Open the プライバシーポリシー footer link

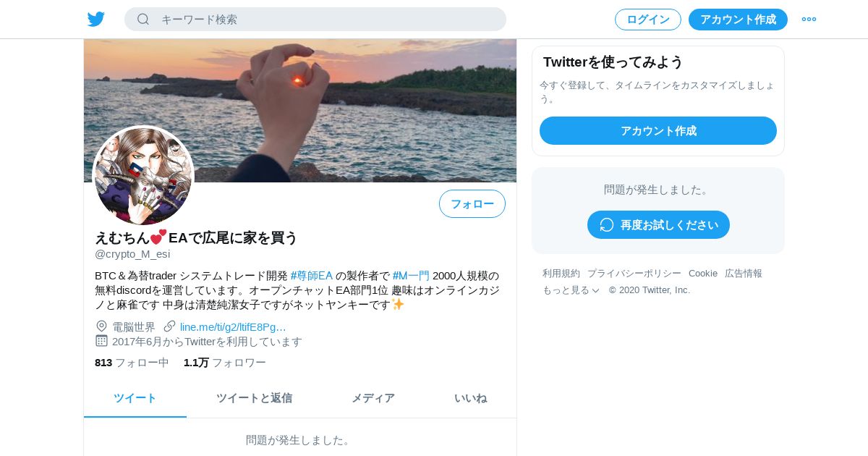click(x=634, y=274)
